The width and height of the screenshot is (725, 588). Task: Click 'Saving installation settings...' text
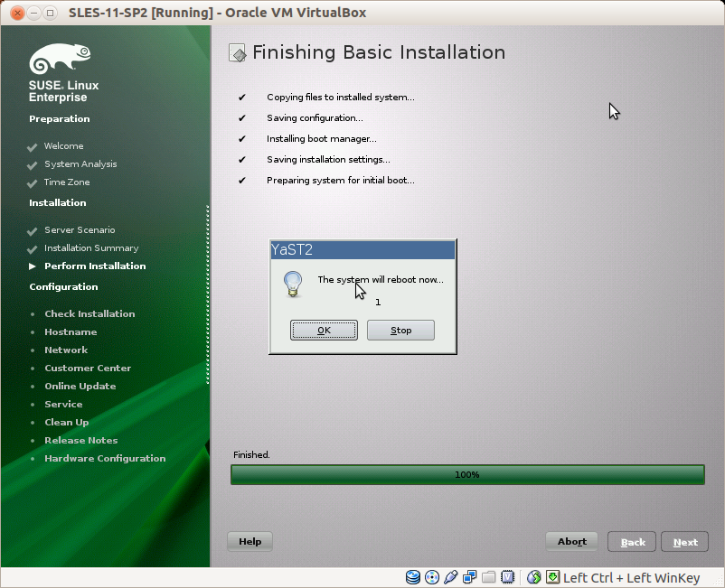click(x=328, y=159)
